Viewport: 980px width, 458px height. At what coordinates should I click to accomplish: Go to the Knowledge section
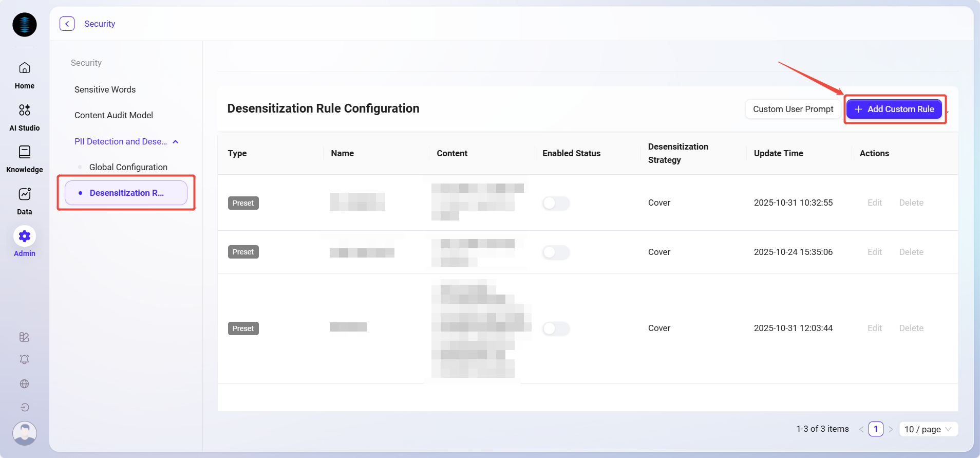(24, 159)
